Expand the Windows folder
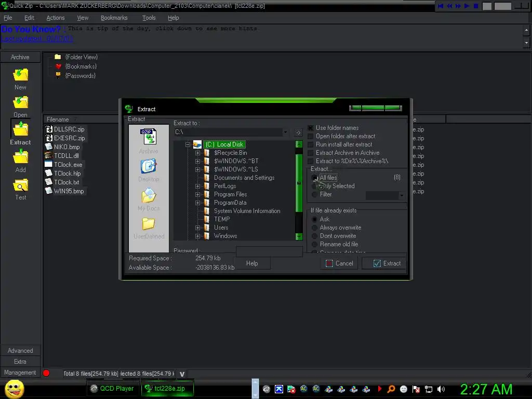 tap(197, 236)
